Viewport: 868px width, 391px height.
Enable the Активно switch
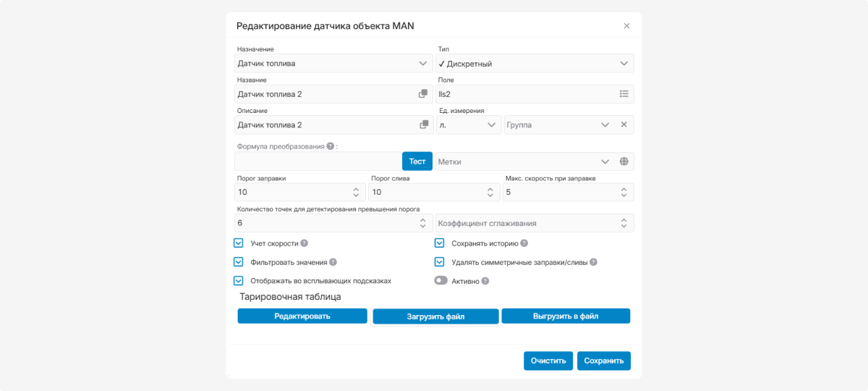tap(441, 281)
